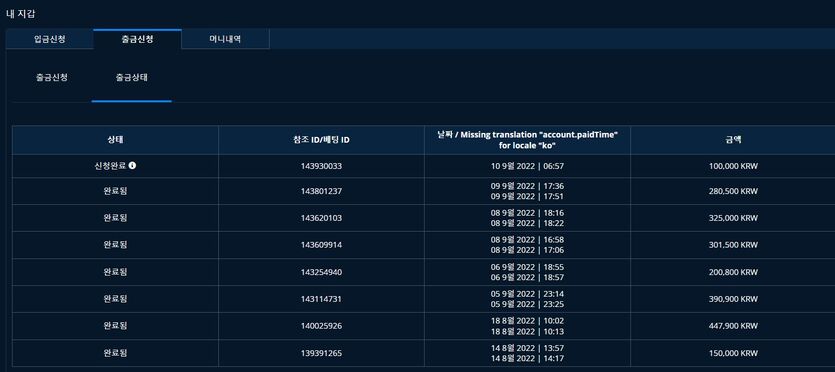Select the 출금신청 top tab
Image resolution: width=835 pixels, height=372 pixels.
(x=137, y=39)
